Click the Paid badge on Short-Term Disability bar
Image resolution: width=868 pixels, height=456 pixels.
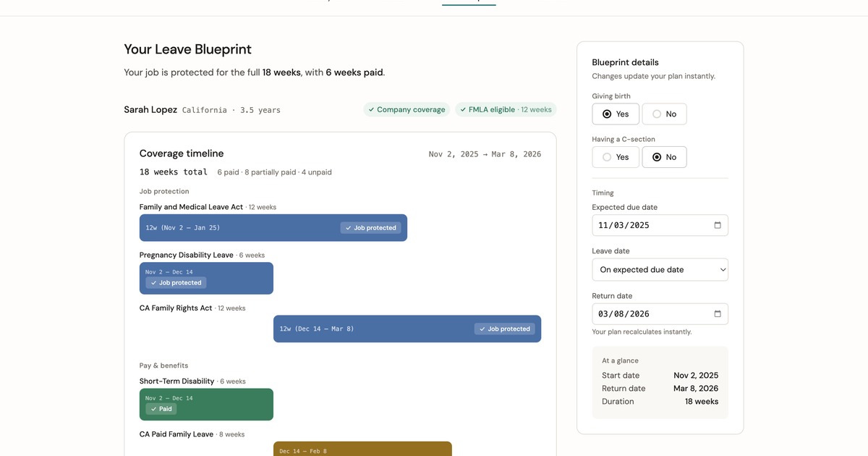pyautogui.click(x=161, y=409)
